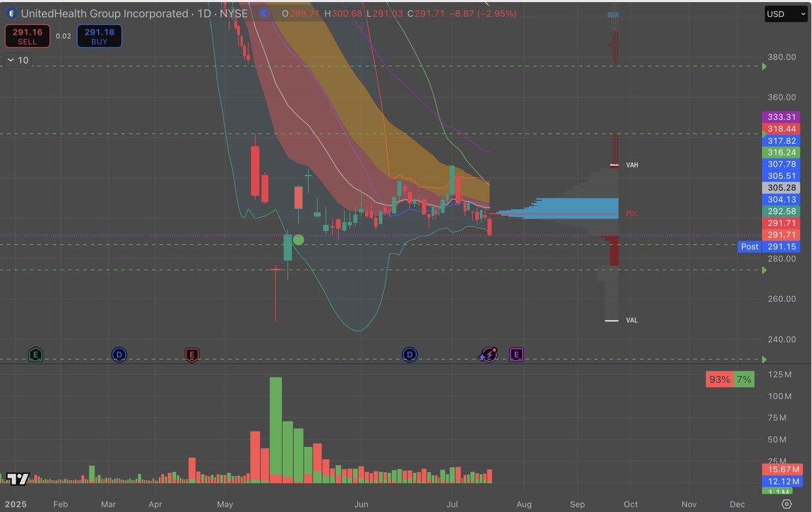Click the tallest green volume bar in May

point(275,430)
